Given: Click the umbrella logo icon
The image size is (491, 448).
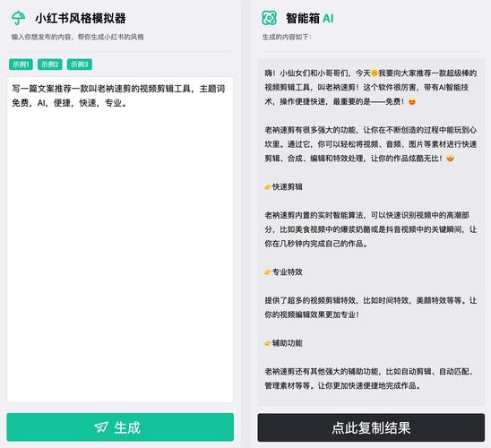Looking at the screenshot, I should pos(18,18).
